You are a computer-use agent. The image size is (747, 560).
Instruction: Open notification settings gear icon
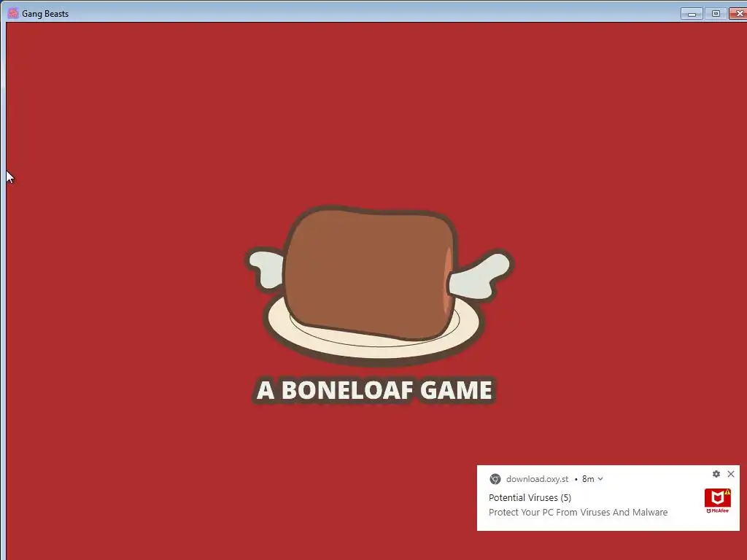point(716,474)
